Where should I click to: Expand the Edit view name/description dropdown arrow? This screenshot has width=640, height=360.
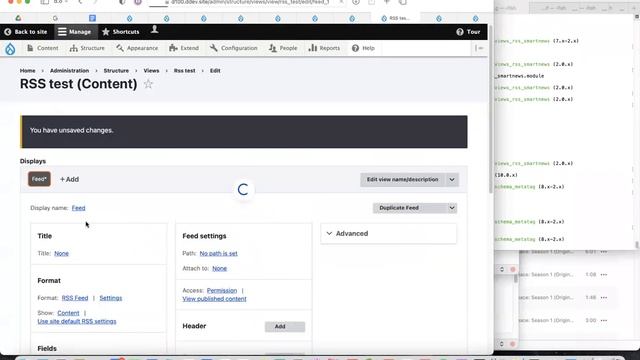(x=452, y=180)
